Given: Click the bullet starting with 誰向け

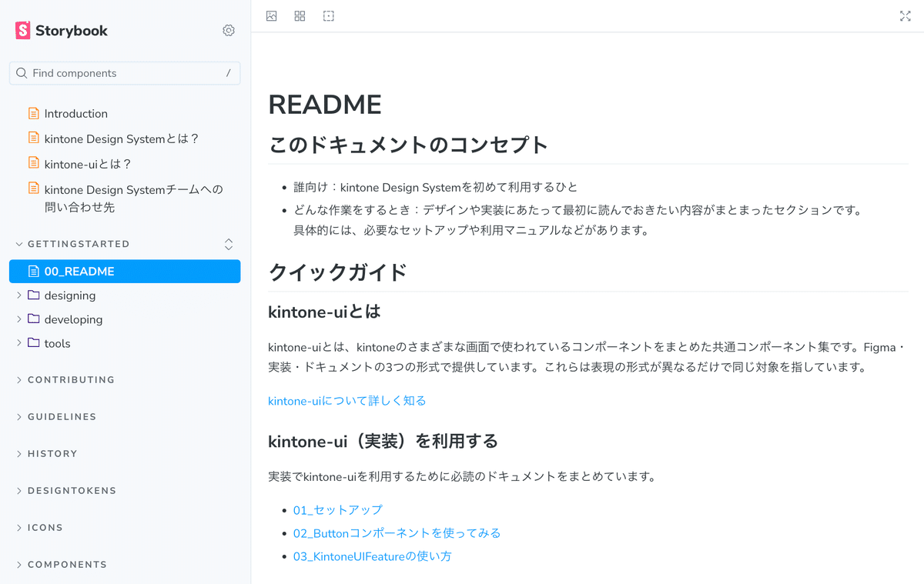Looking at the screenshot, I should (x=436, y=187).
